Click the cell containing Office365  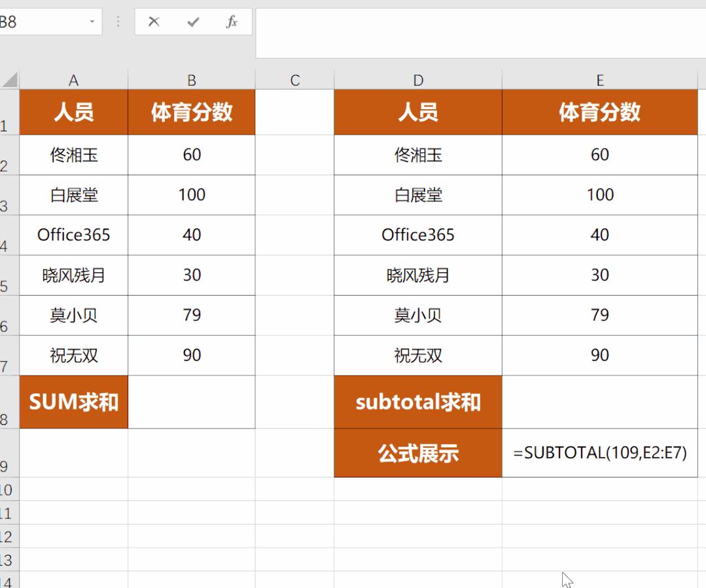(x=74, y=235)
